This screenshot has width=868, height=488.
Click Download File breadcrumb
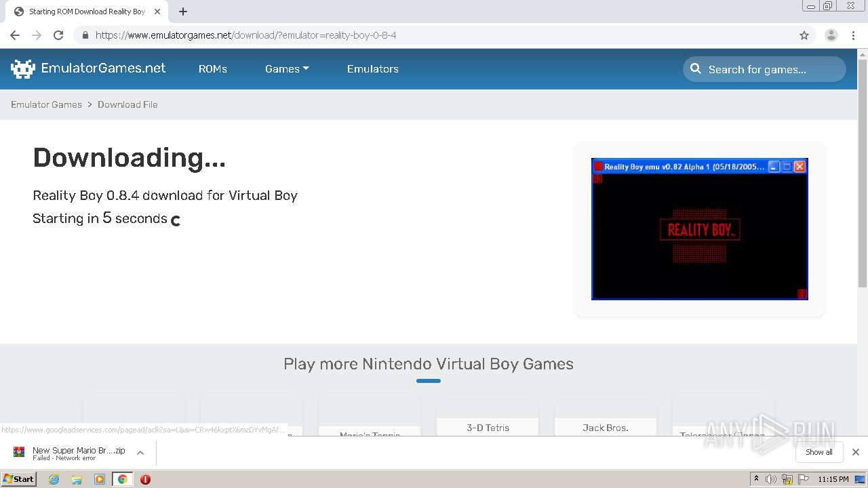click(127, 104)
